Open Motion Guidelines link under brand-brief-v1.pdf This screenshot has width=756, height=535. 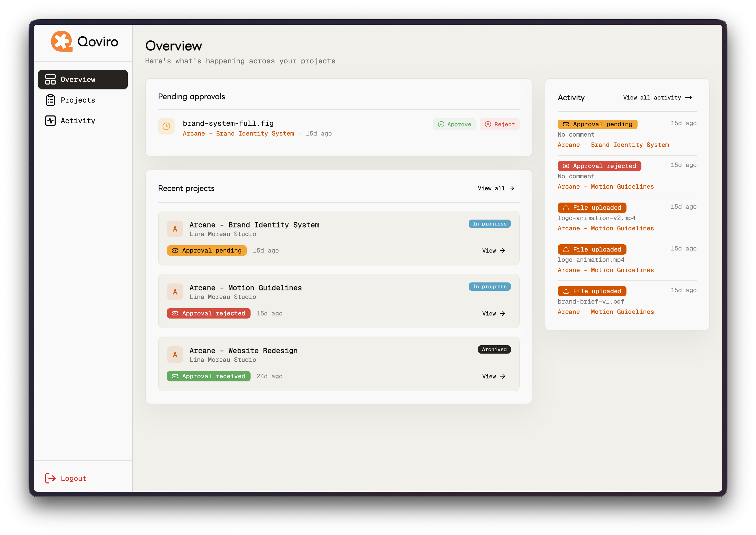(606, 312)
